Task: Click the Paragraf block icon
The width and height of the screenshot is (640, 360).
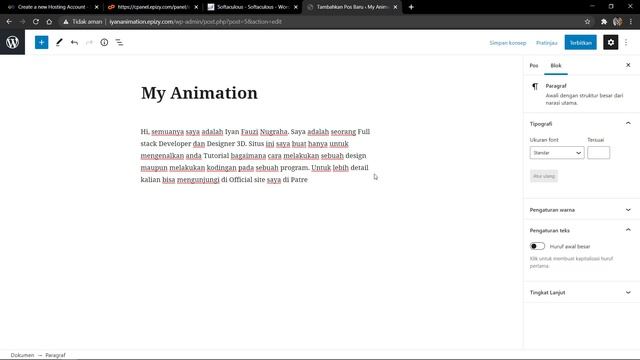Action: click(x=535, y=86)
